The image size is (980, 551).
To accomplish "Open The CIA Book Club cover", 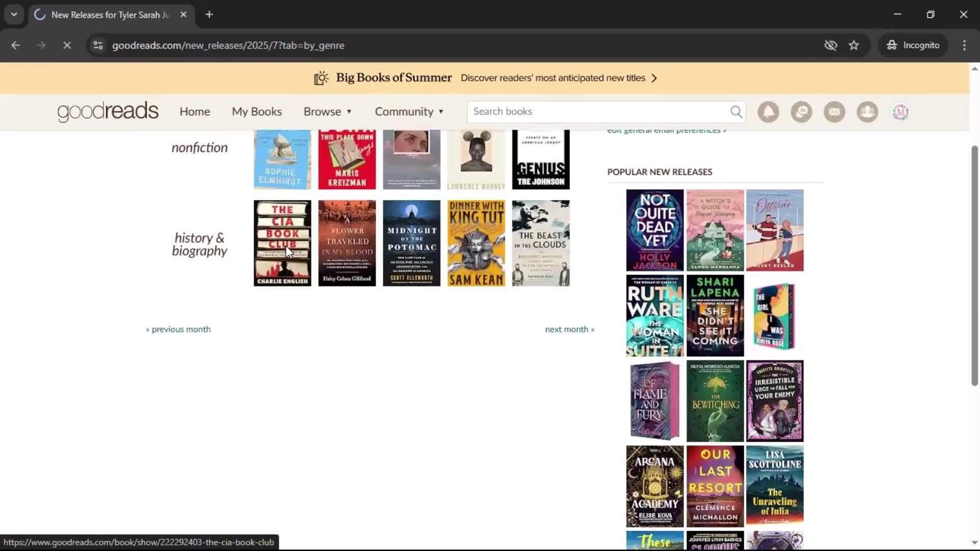I will point(282,243).
